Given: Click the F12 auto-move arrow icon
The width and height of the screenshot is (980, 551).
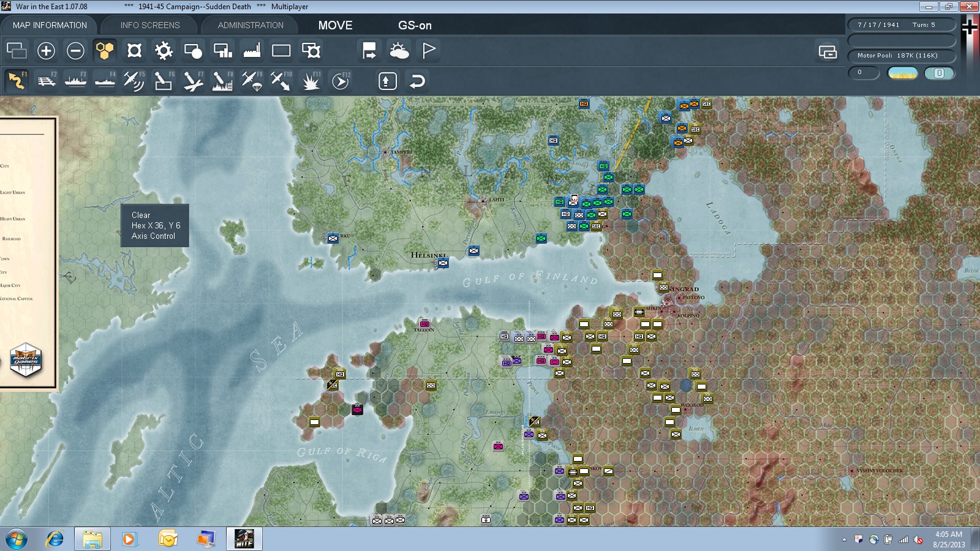Looking at the screenshot, I should click(x=341, y=81).
